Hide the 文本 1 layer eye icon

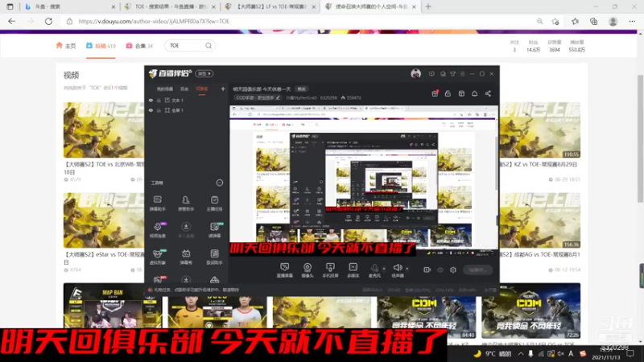pos(151,100)
